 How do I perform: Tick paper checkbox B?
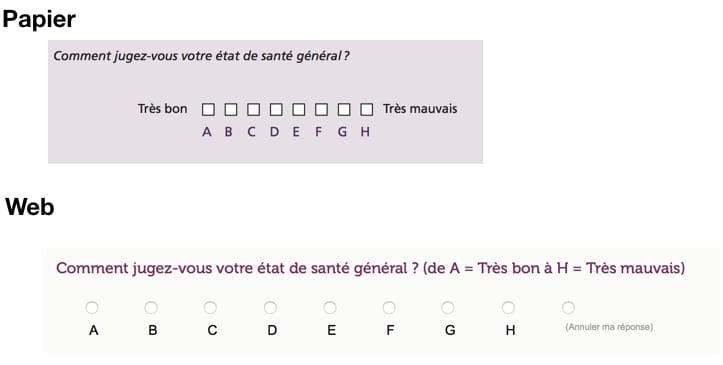click(x=231, y=110)
